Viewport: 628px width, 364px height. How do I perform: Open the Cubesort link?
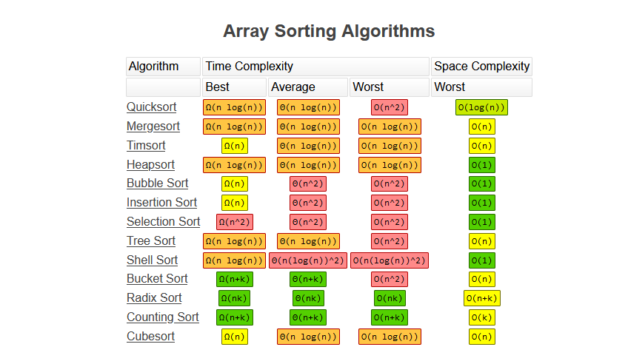[150, 337]
